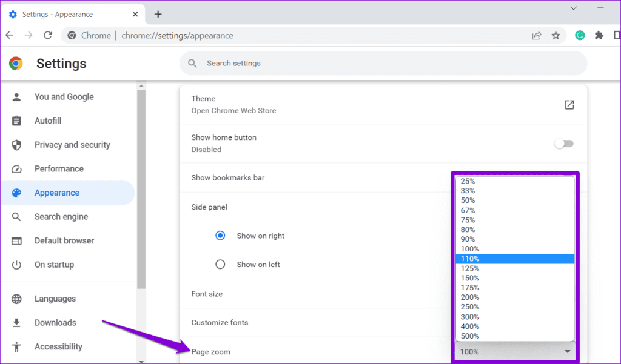The width and height of the screenshot is (621, 364).
Task: Click the Performance gauge icon
Action: [x=16, y=169]
